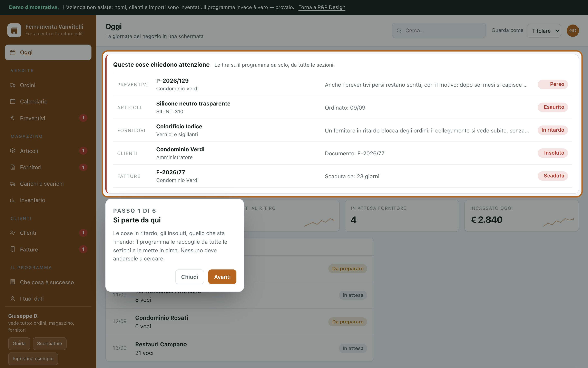Click the Esaurito status badge
The image size is (588, 368).
(x=552, y=107)
